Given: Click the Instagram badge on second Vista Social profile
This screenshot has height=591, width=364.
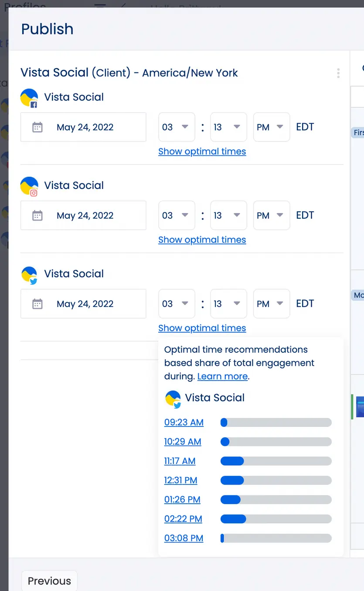Looking at the screenshot, I should click(x=34, y=193).
